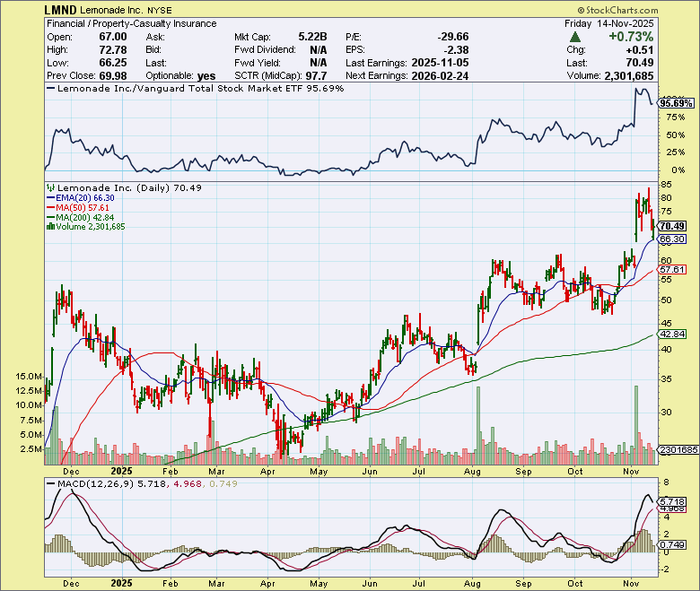Click the 42.84 MA(200) price tag on axis
The height and width of the screenshot is (591, 700).
(672, 335)
